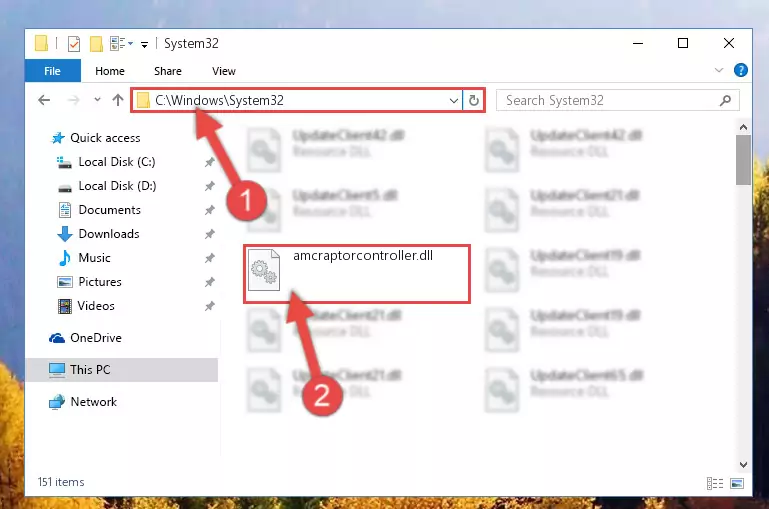Screen dimensions: 769x509
Task: Select Quick access in navigation pane
Action: click(105, 138)
